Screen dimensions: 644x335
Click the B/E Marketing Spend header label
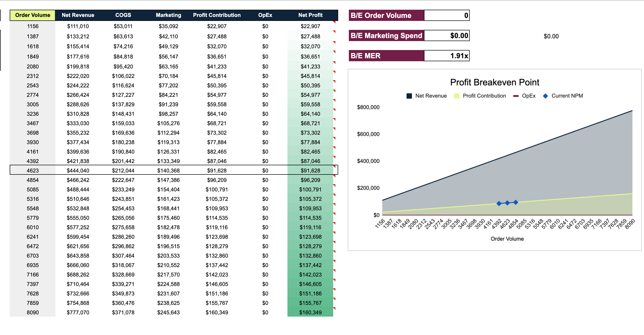coord(386,36)
